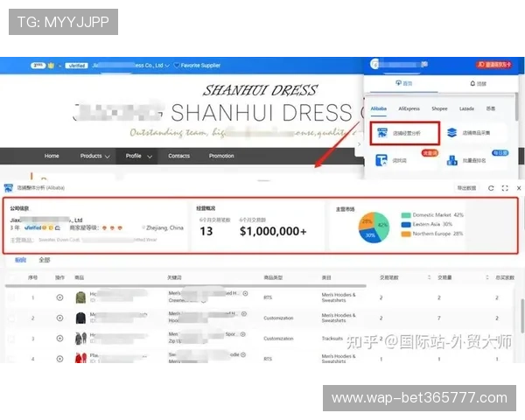Open the Contacts menu item
Image resolution: width=525 pixels, height=420 pixels.
pos(178,156)
